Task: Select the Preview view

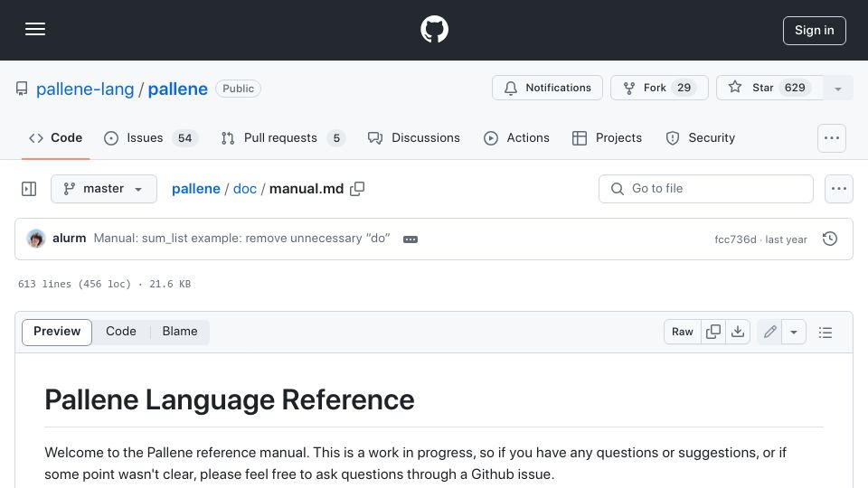Action: click(57, 332)
